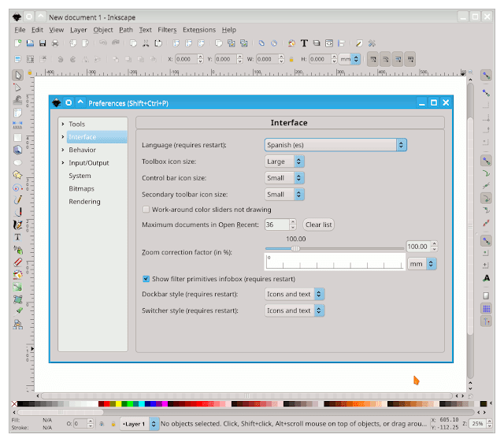Open the Path menu

click(126, 30)
